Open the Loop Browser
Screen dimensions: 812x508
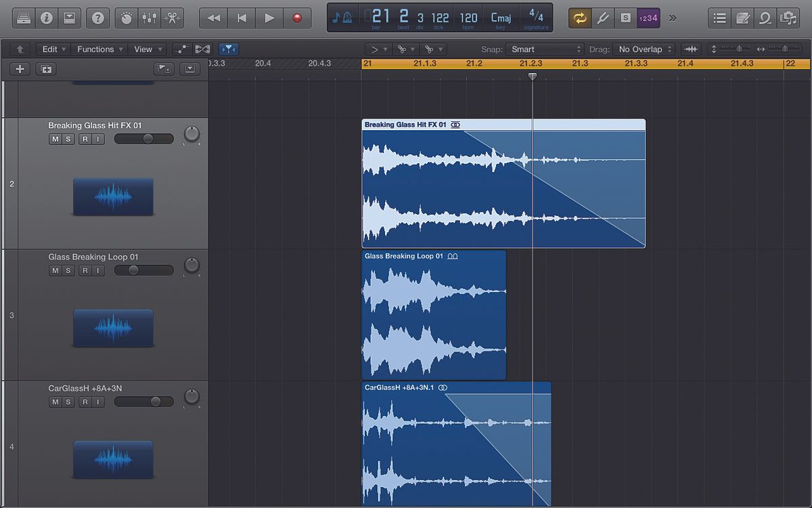coord(765,17)
